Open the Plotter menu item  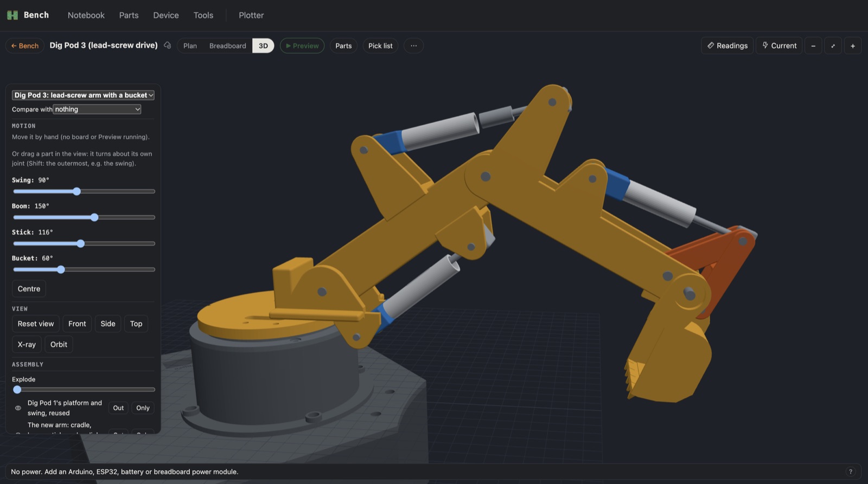pyautogui.click(x=251, y=15)
